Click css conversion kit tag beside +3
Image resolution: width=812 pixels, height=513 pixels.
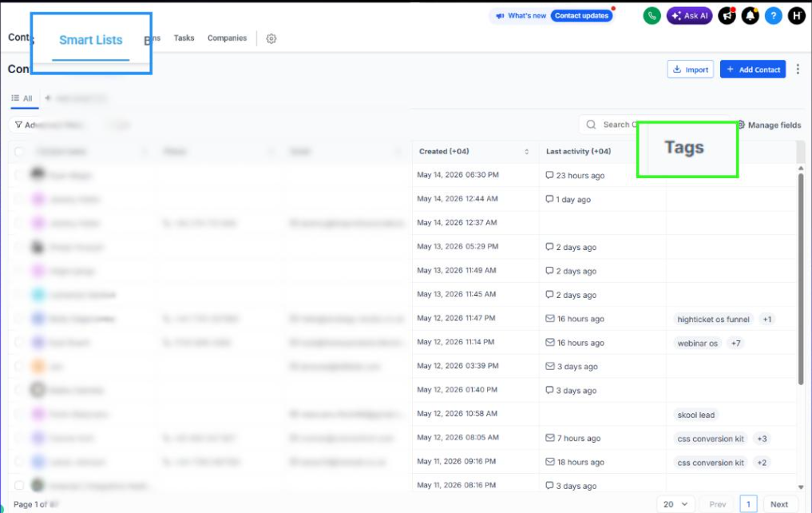711,439
